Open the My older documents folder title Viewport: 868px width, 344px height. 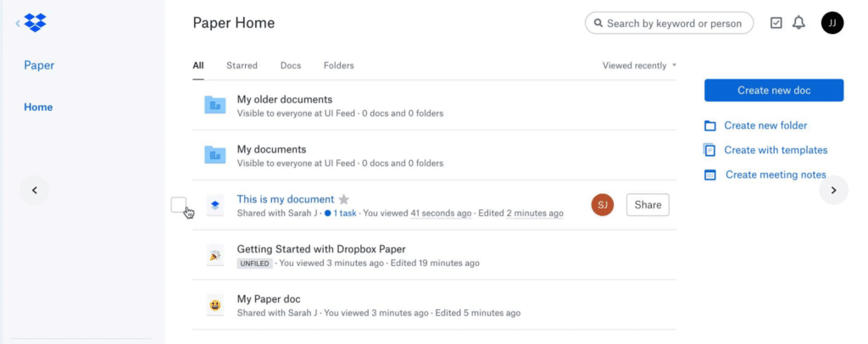285,99
